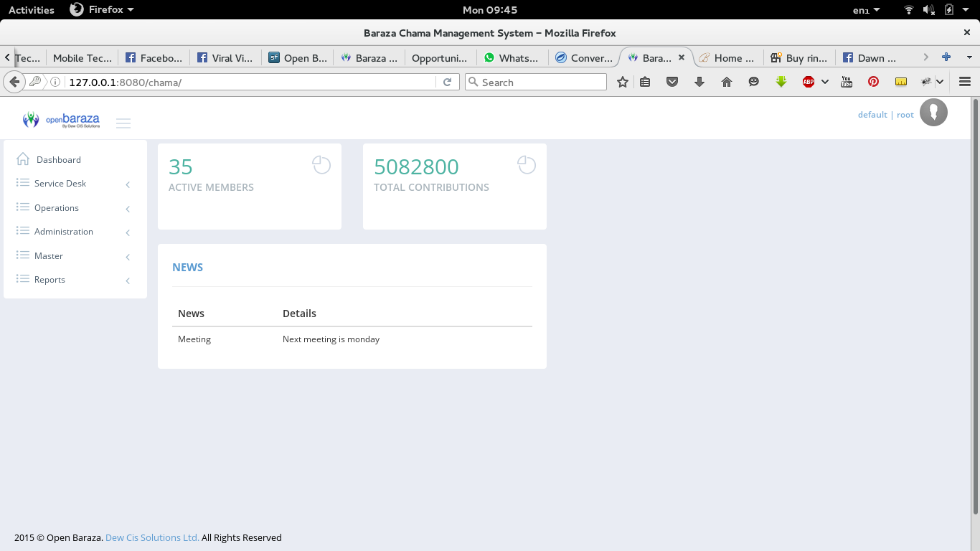Open the AdBlock Plus icon
980x551 pixels.
point(809,81)
